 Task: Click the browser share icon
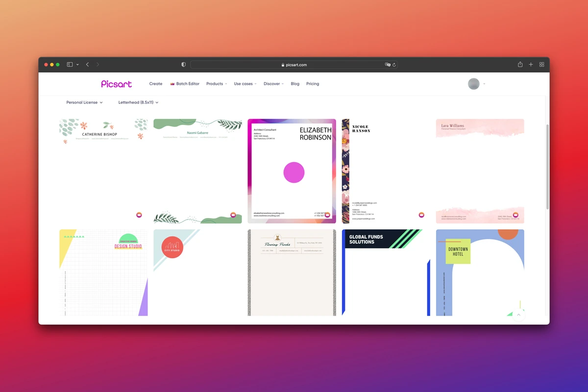click(520, 64)
